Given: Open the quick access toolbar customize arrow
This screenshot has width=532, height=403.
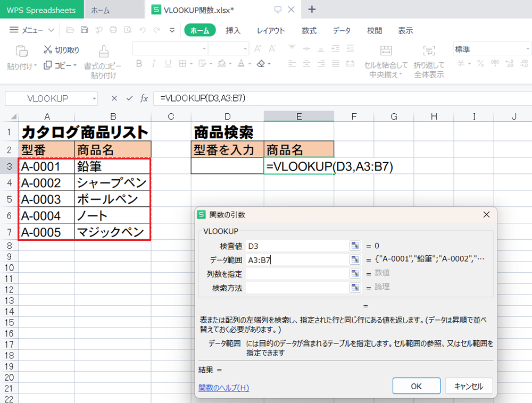Looking at the screenshot, I should coord(172,30).
